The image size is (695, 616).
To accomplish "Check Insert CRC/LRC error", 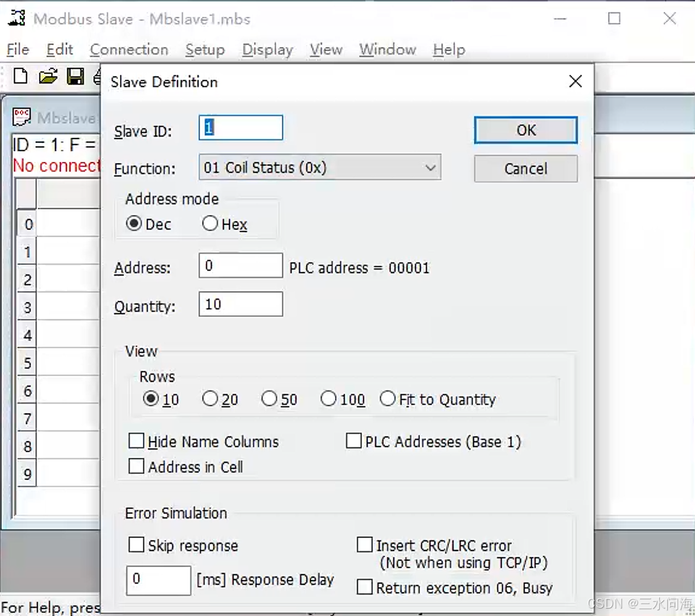I will (365, 544).
